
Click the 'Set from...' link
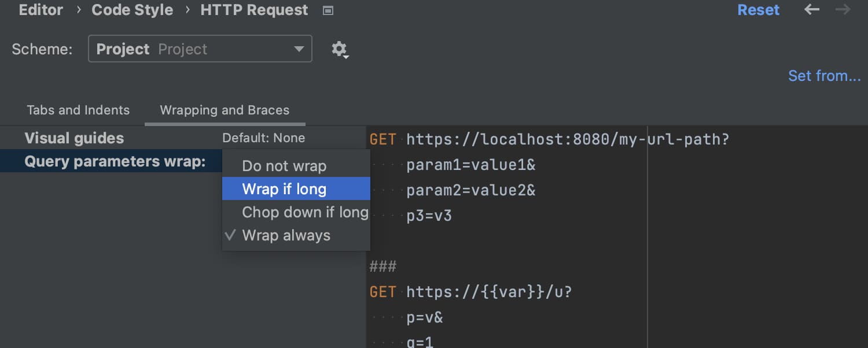824,76
